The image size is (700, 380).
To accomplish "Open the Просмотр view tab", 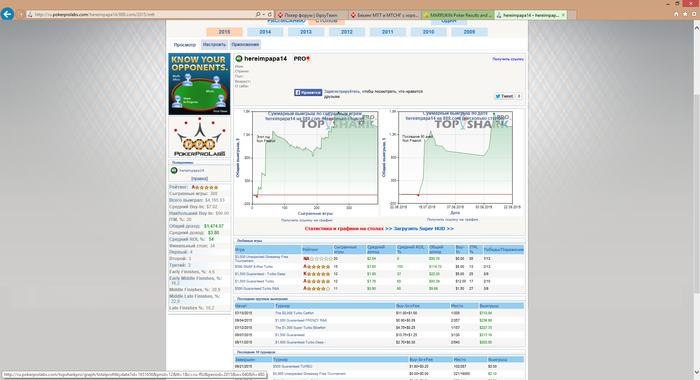I will pos(185,45).
